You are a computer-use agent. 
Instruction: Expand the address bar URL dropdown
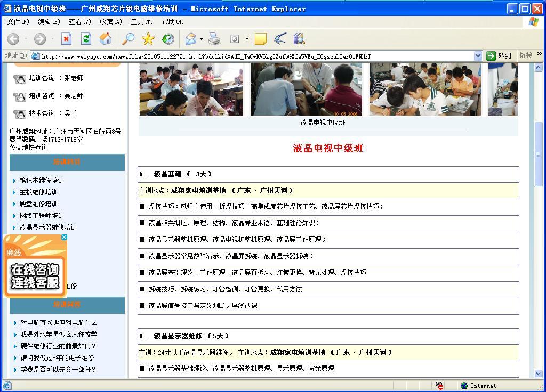(x=478, y=56)
